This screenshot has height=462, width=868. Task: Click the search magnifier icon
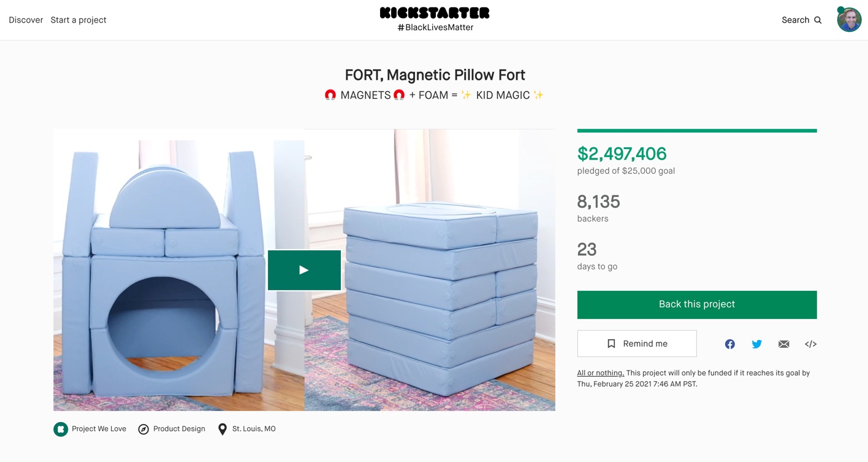(x=818, y=20)
